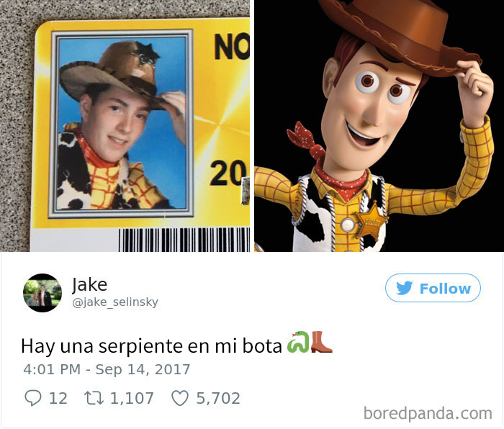
Task: Click the boredpanda.com watermark
Action: coord(428,413)
